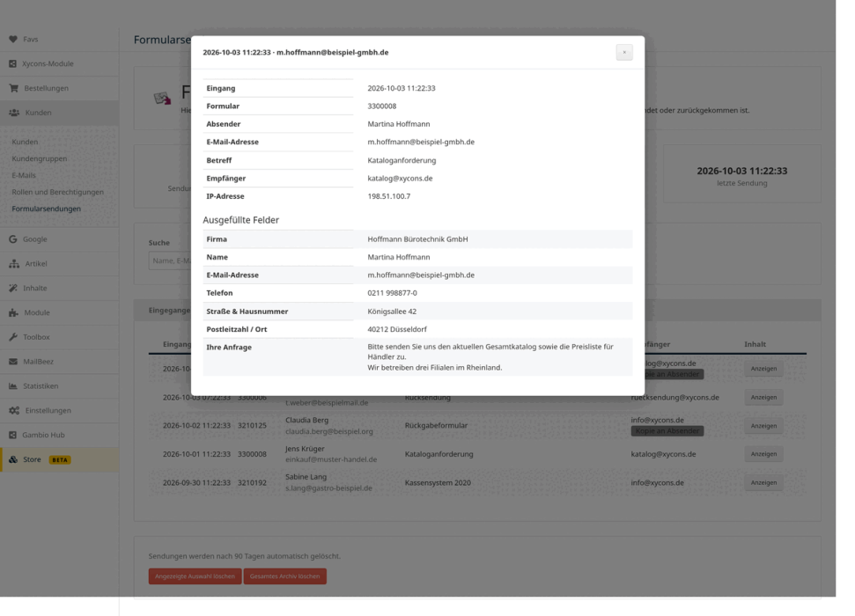Click the Suche input field behind dialog
Screen dimensions: 855x616
[170, 260]
